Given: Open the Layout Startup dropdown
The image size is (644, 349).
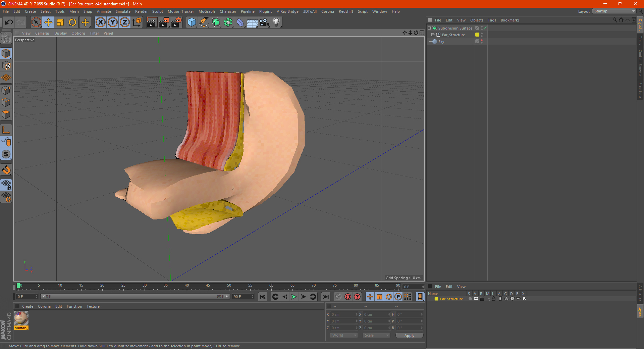Looking at the screenshot, I should pyautogui.click(x=614, y=11).
